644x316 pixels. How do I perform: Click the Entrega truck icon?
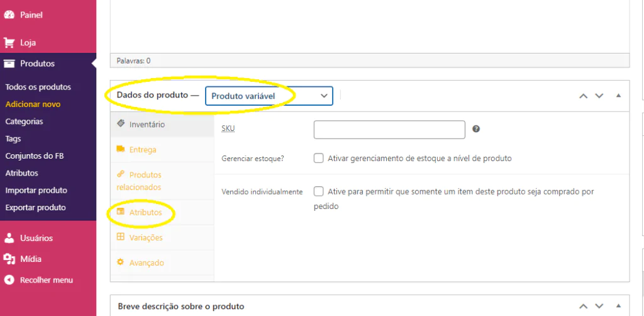121,149
